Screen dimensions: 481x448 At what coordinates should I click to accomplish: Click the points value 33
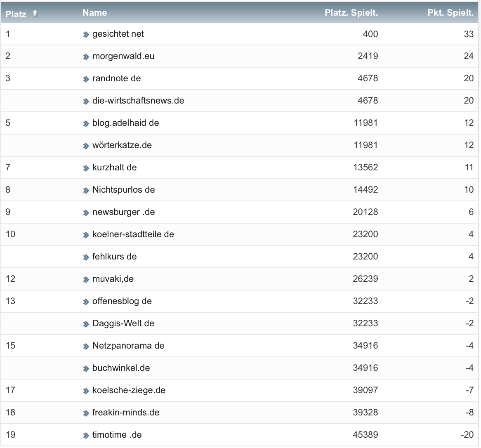[469, 34]
